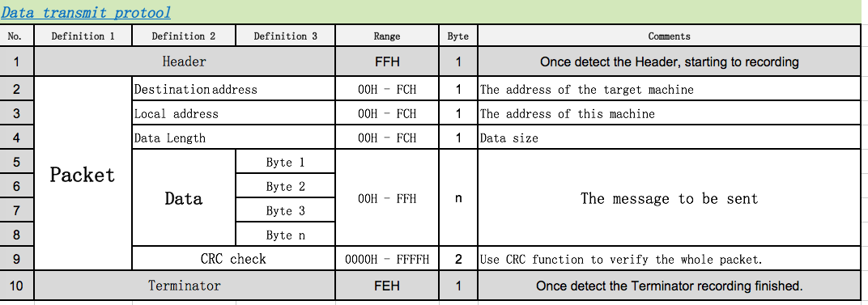Select the Data Length cell

click(234, 138)
